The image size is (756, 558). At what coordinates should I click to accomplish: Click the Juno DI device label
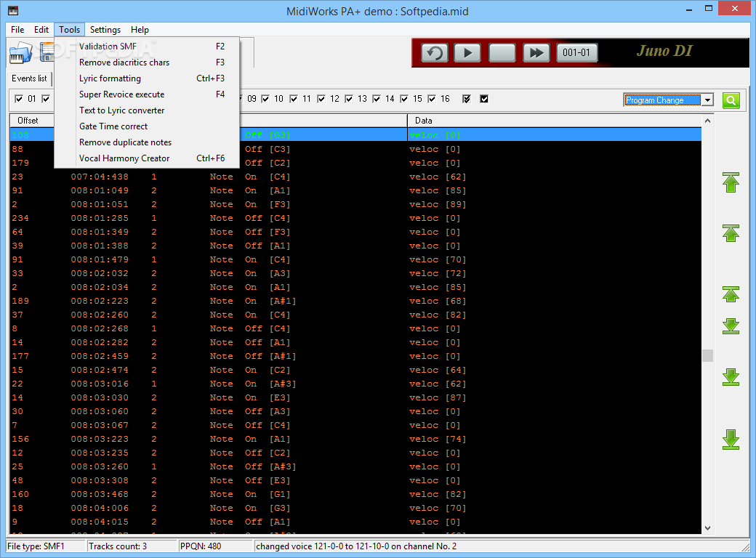tap(664, 51)
